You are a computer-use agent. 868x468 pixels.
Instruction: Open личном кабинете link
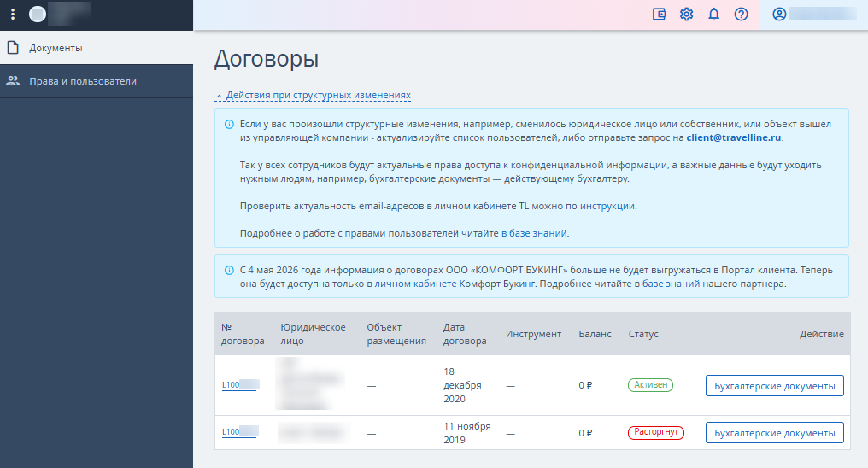coord(416,284)
